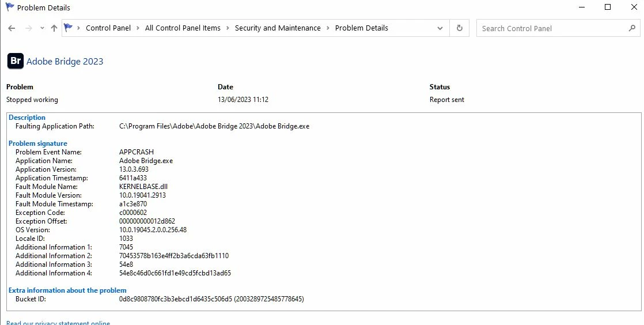Select Exception Offset 000000000012d862
This screenshot has height=325, width=644.
pos(147,221)
